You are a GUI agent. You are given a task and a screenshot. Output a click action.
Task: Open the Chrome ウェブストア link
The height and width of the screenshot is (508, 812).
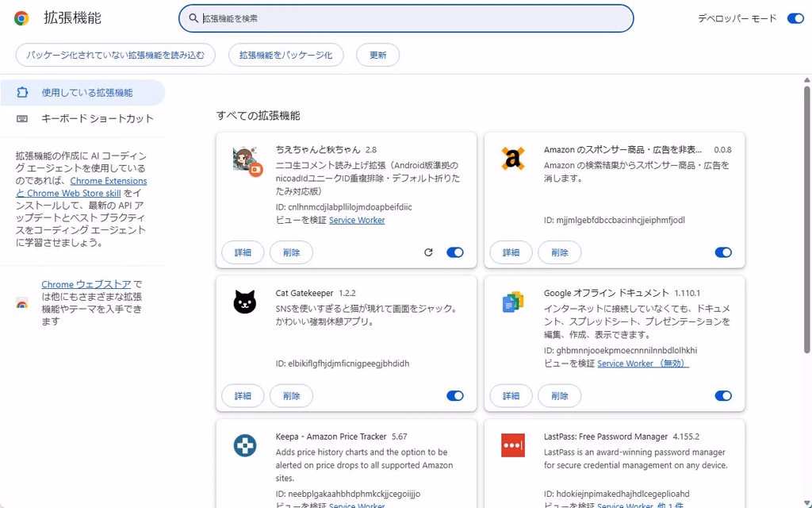tap(86, 284)
